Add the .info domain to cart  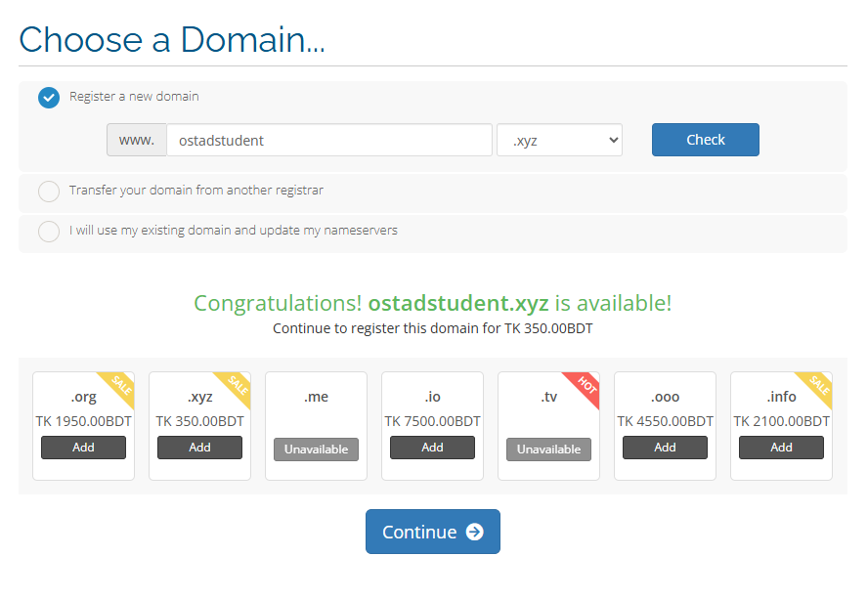pos(781,448)
